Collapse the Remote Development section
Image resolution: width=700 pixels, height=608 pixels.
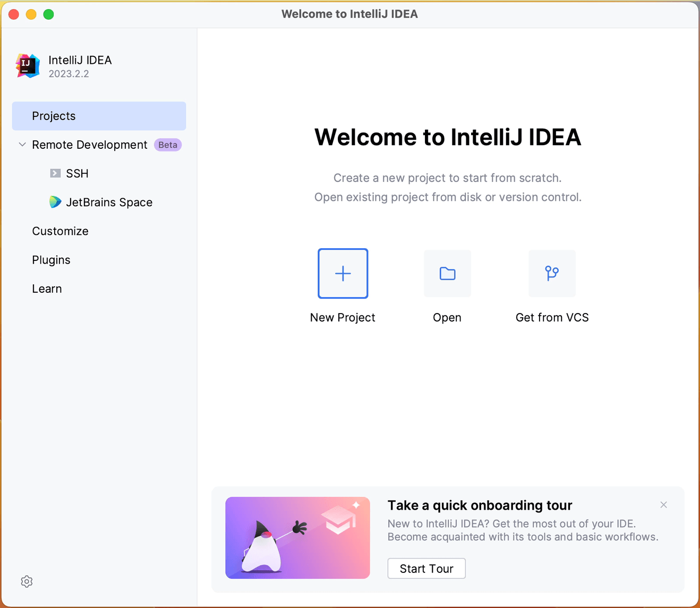pyautogui.click(x=22, y=145)
